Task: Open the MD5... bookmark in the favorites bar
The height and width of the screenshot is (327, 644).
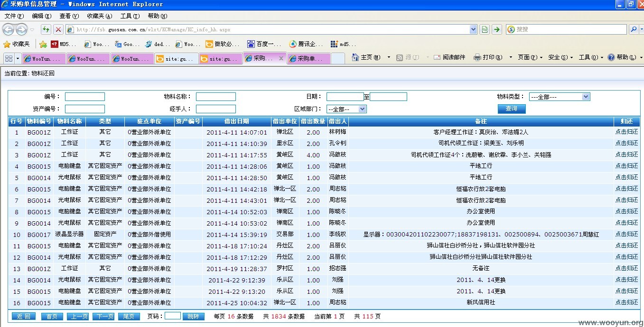Action: point(64,44)
